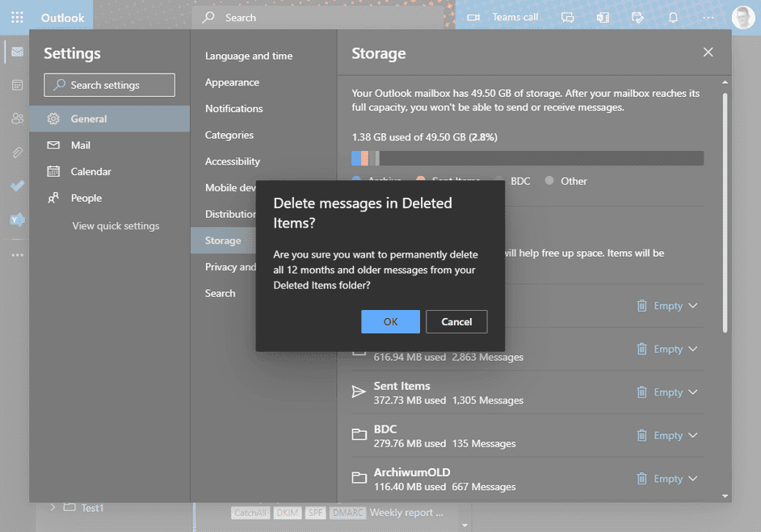The image size is (761, 532).
Task: Open notifications via the bell icon
Action: pyautogui.click(x=673, y=17)
